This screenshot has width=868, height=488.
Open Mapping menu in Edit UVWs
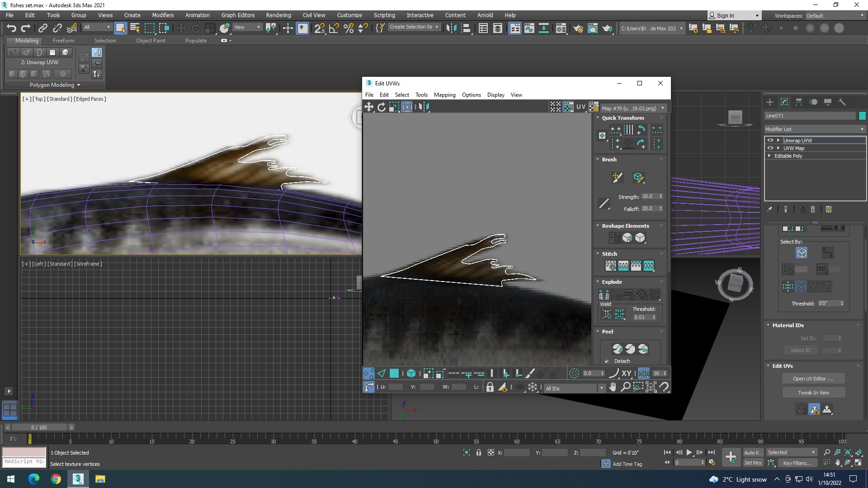tap(444, 95)
